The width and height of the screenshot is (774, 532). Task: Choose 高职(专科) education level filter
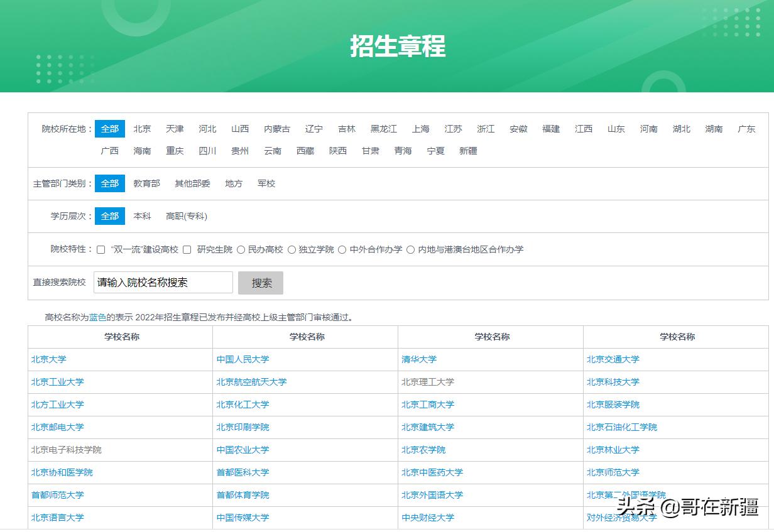click(x=187, y=216)
